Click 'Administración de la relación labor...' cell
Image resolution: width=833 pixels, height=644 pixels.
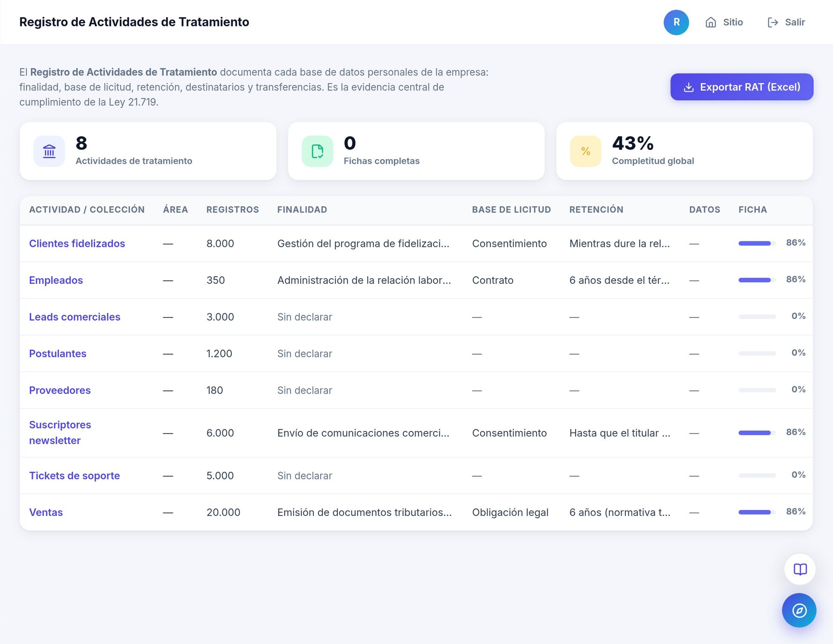point(364,280)
